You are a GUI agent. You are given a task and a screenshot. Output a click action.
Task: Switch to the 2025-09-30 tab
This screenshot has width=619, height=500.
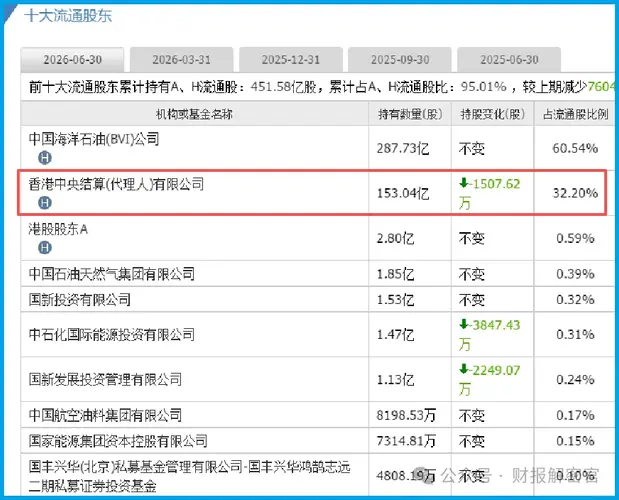coord(400,60)
